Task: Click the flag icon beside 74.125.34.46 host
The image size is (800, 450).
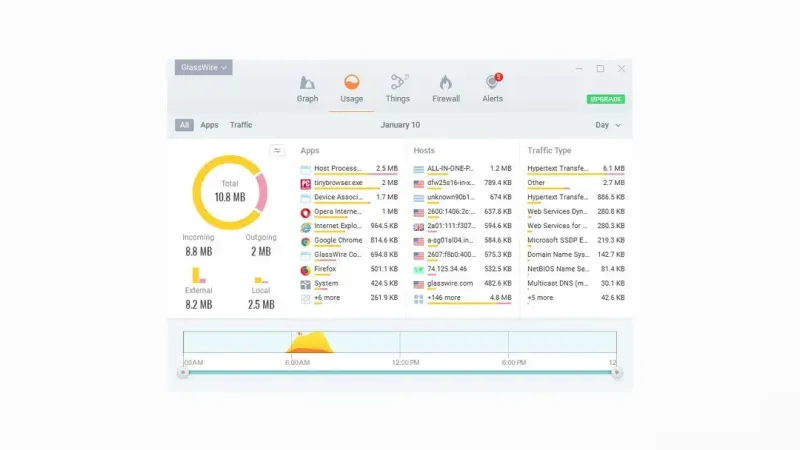Action: (x=419, y=270)
